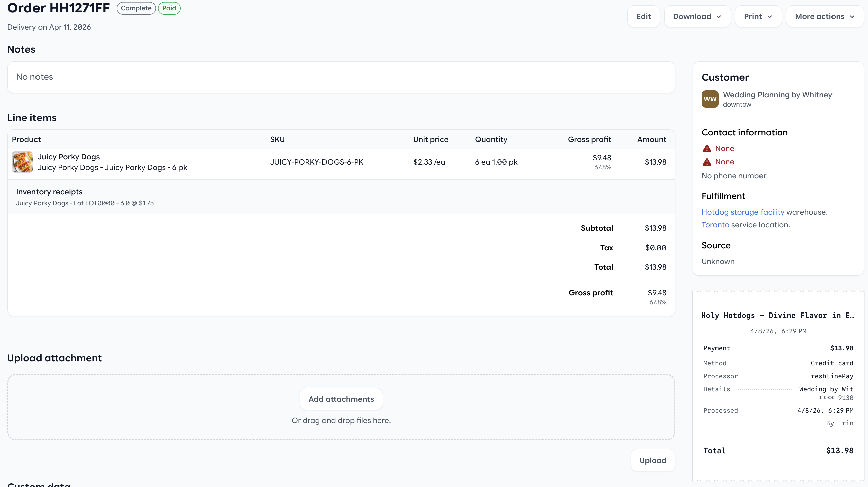Click the Juicy Porky Dogs product thumbnail
This screenshot has height=487, width=868.
(x=22, y=162)
